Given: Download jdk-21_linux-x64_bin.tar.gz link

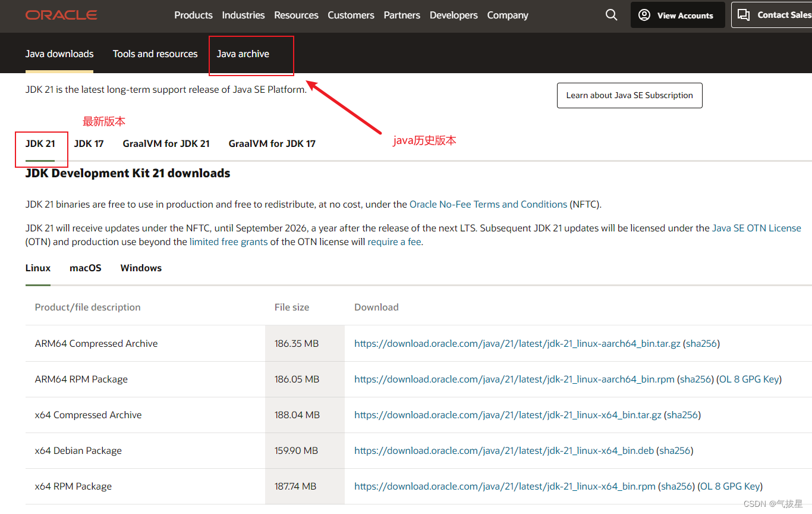Looking at the screenshot, I should pyautogui.click(x=508, y=415).
